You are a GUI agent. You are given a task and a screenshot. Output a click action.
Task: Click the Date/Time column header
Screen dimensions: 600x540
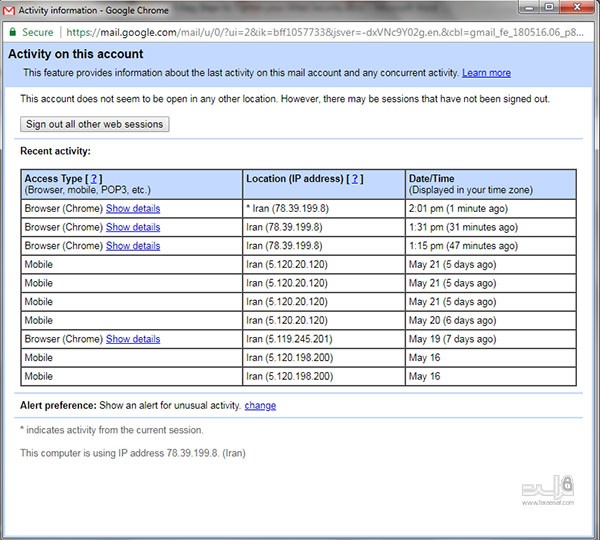(x=491, y=184)
